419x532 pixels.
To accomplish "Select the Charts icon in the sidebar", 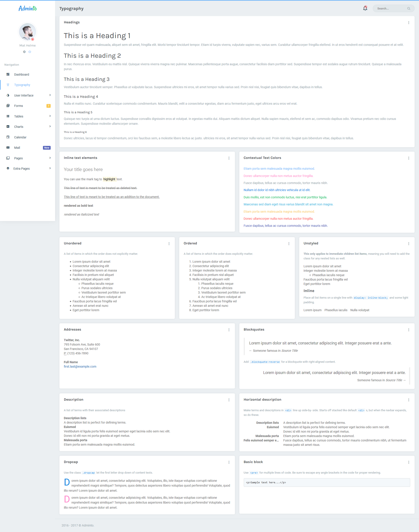I will tap(8, 126).
